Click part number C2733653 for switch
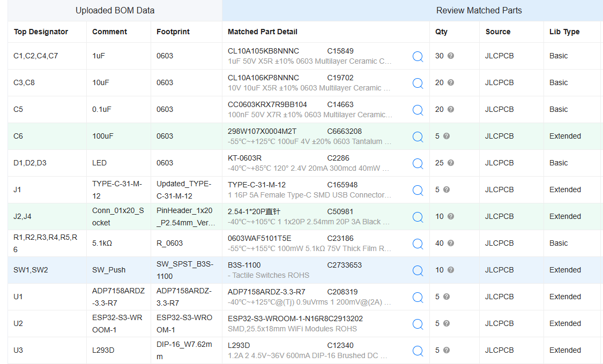Image resolution: width=603 pixels, height=364 pixels. pos(344,265)
